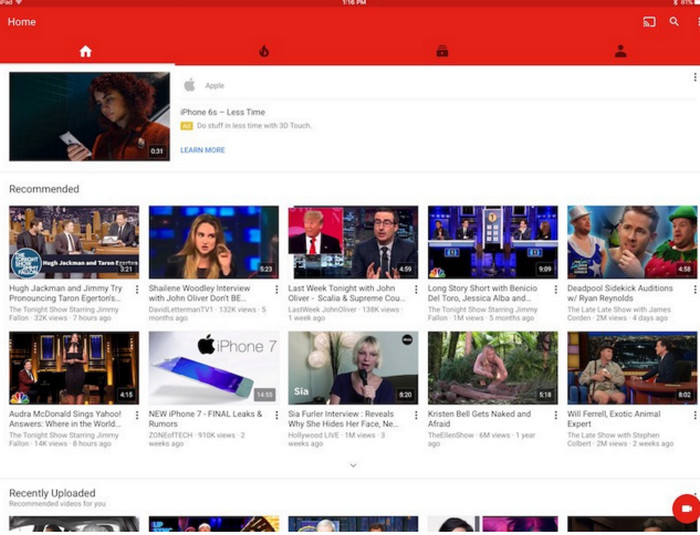Open menu for Sia Furler video
The image size is (700, 535).
[416, 415]
